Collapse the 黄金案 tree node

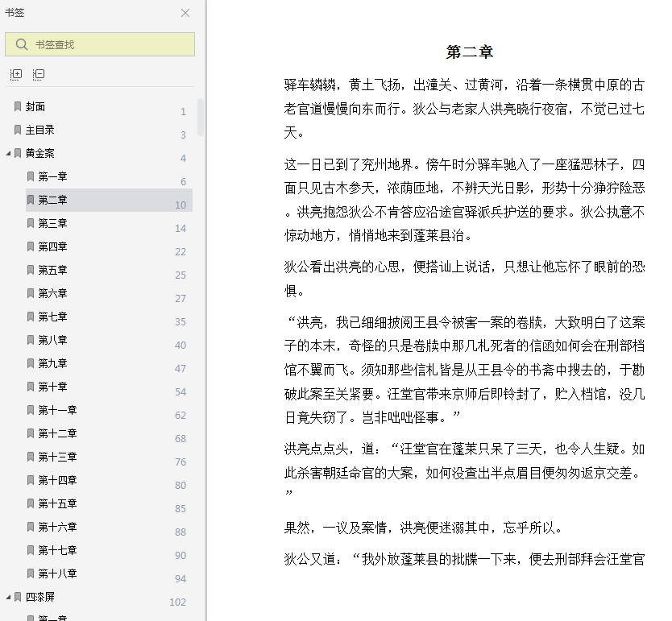(x=8, y=153)
